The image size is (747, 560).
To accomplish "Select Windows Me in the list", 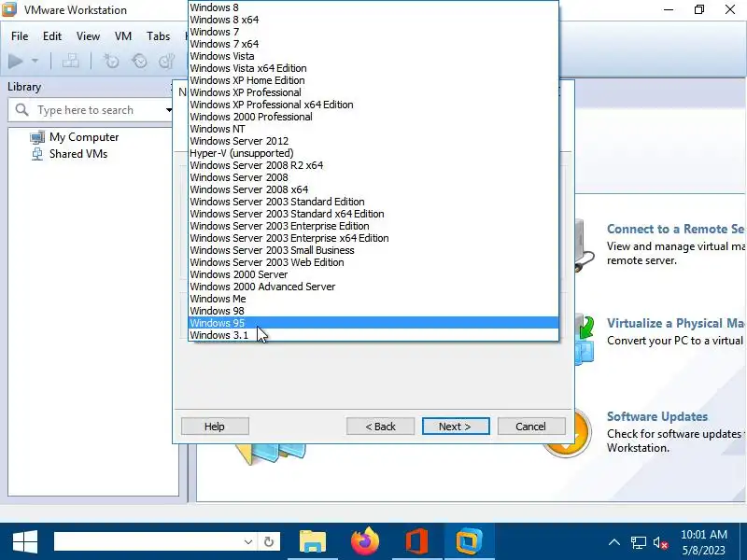I will click(373, 299).
